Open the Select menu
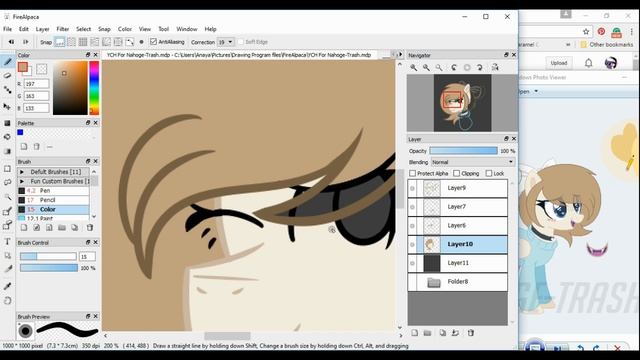The width and height of the screenshot is (640, 360). click(x=83, y=29)
